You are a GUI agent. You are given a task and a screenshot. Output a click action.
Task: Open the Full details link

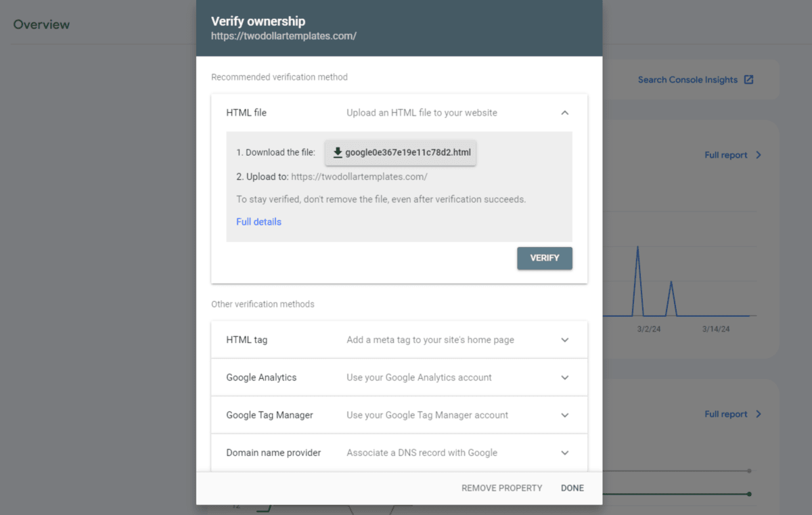click(258, 221)
